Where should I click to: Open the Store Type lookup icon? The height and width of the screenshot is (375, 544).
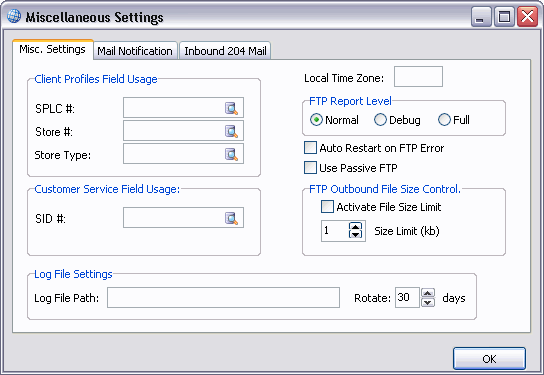click(231, 154)
